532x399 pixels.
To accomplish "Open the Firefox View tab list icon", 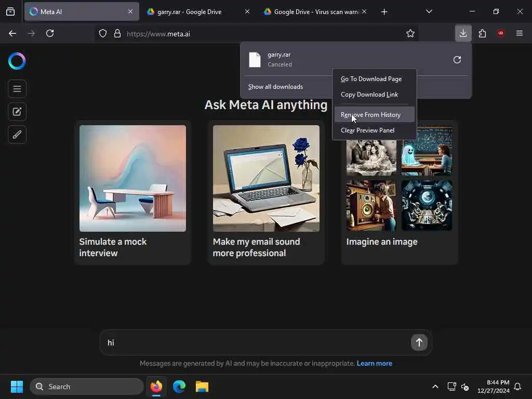I will click(10, 12).
